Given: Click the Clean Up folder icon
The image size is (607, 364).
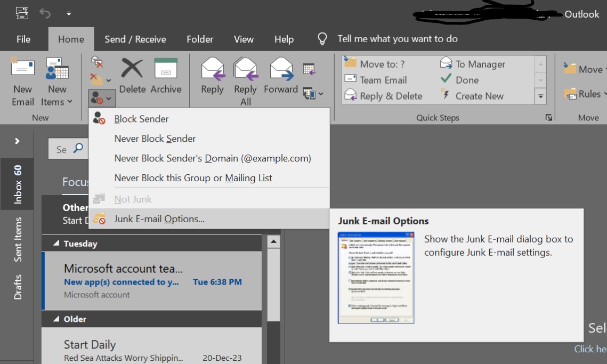Looking at the screenshot, I should [96, 79].
